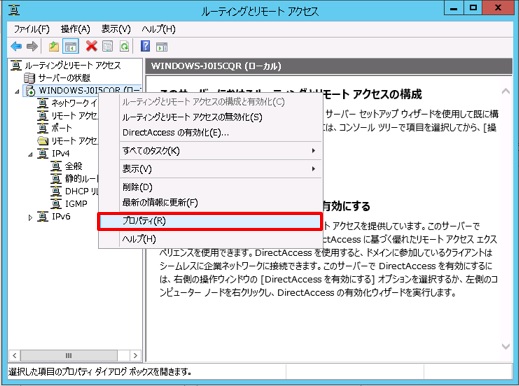Click the forward arrow toolbar icon
This screenshot has height=386, width=519.
(32, 46)
